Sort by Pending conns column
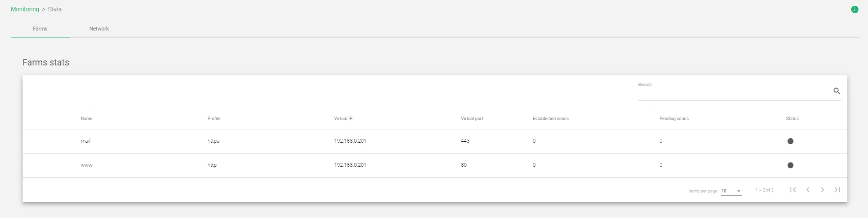 point(673,119)
